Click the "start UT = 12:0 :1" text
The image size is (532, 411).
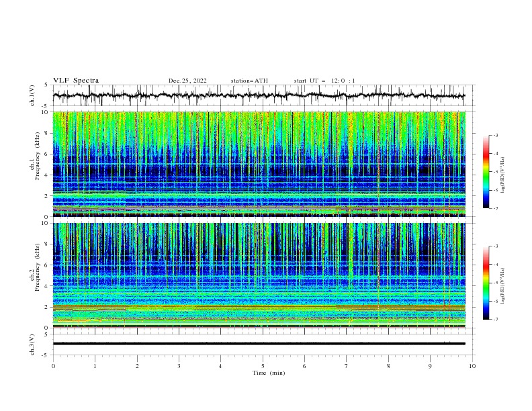click(324, 81)
